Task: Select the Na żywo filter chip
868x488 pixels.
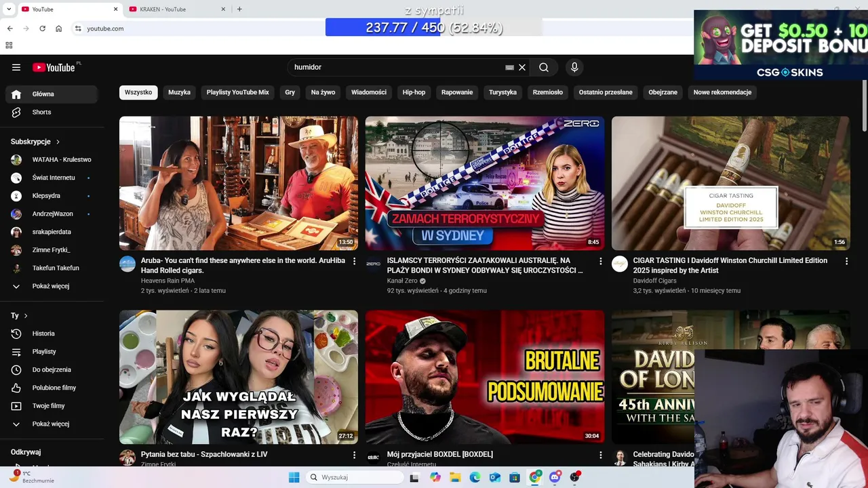Action: [x=323, y=92]
